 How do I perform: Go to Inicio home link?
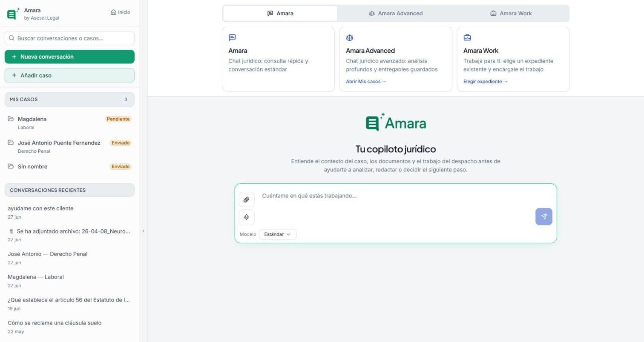point(120,12)
